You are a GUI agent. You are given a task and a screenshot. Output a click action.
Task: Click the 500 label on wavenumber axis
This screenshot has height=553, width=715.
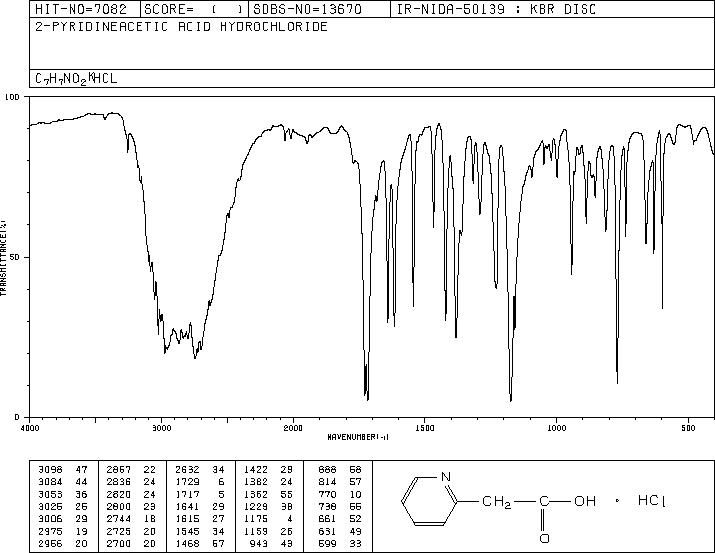tap(688, 428)
